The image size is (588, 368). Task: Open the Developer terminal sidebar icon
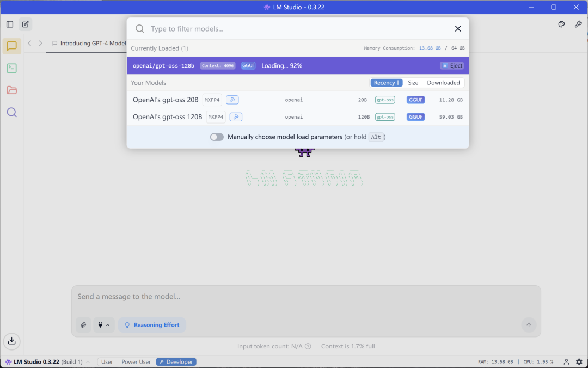click(11, 68)
